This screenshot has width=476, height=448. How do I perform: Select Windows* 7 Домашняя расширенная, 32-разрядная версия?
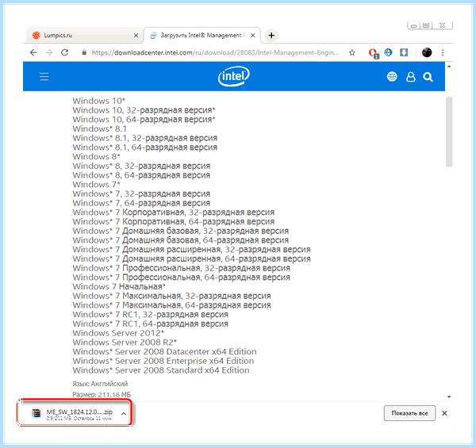(x=191, y=249)
